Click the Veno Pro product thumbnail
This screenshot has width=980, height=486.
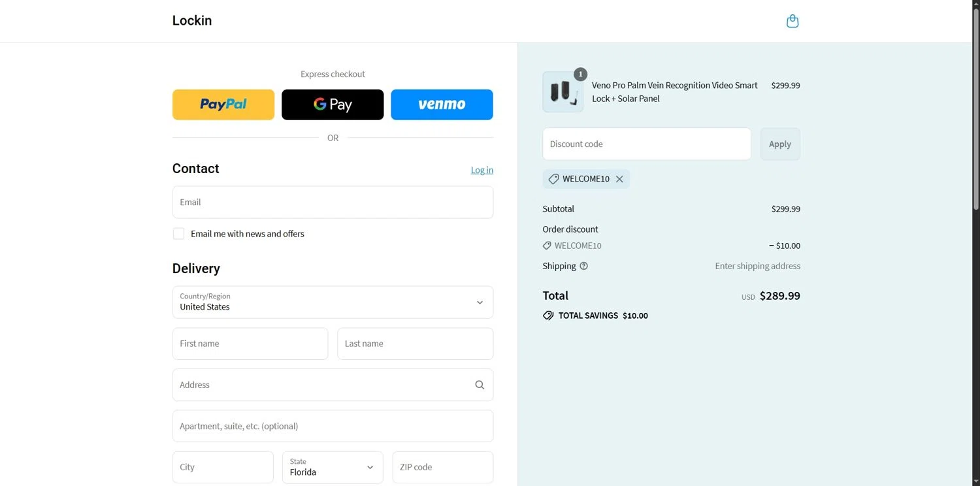pos(563,91)
